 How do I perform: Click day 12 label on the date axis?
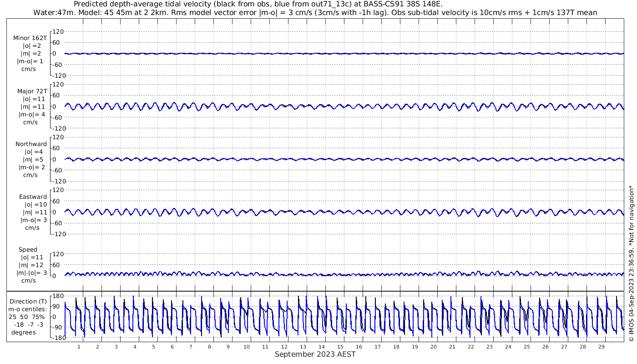[x=284, y=347]
